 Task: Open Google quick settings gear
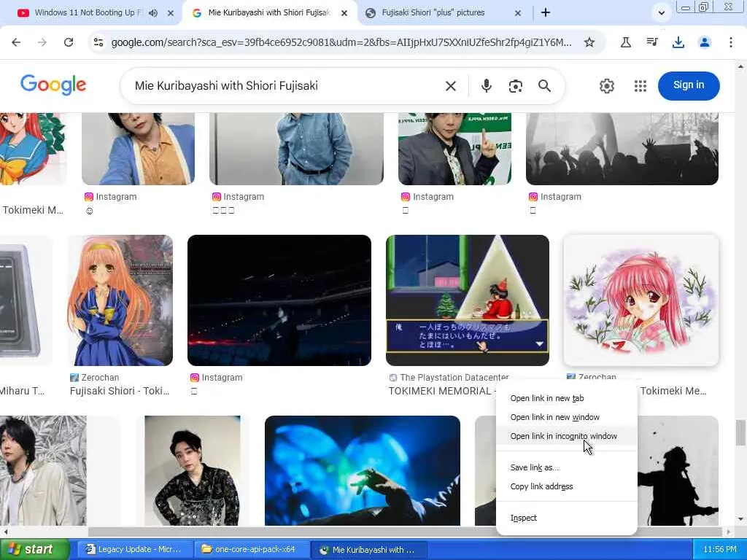tap(606, 86)
